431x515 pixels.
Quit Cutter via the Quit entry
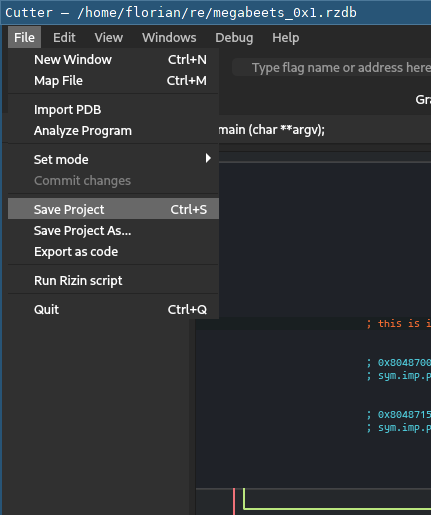113,310
